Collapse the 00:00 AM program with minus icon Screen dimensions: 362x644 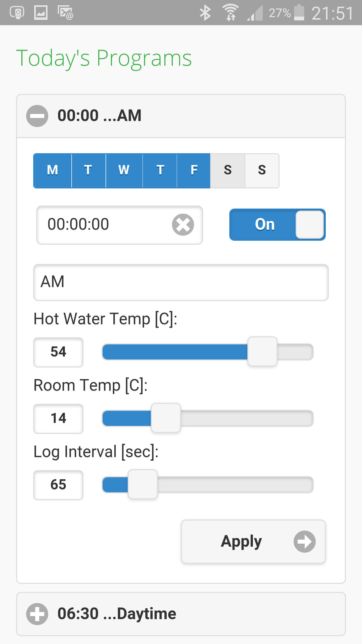tap(37, 116)
